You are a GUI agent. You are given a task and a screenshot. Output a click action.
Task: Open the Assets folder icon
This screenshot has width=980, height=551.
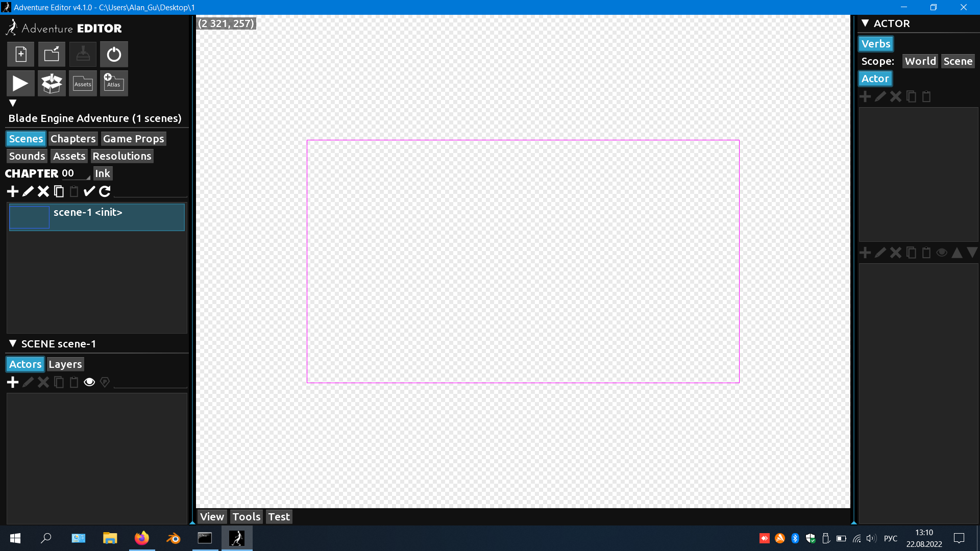(x=83, y=84)
